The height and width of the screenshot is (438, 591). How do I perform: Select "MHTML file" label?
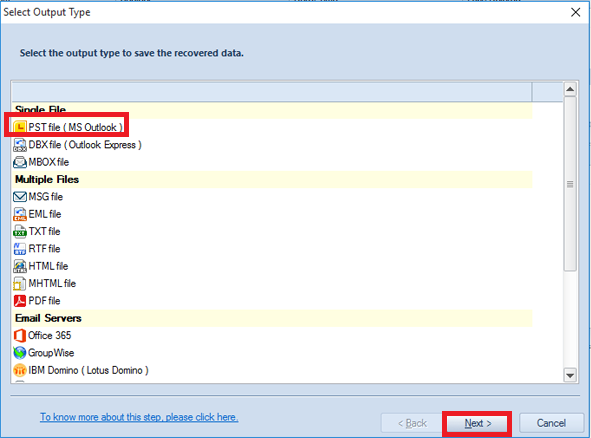point(52,283)
